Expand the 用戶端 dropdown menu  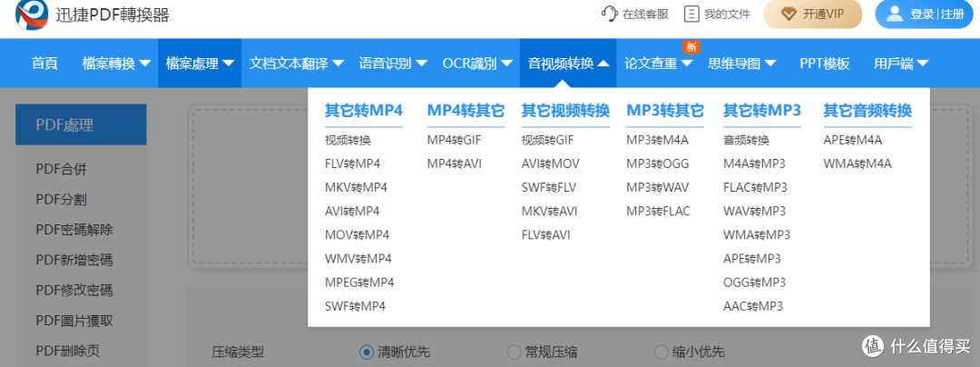click(901, 64)
